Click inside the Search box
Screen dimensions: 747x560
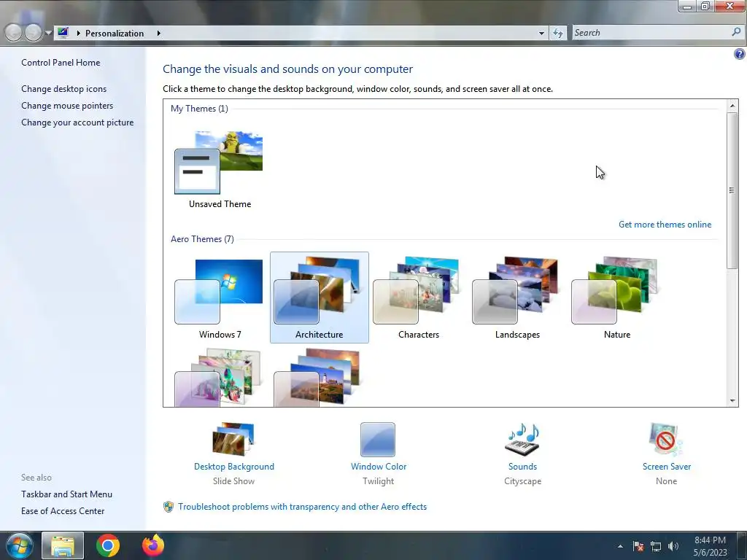(x=651, y=32)
